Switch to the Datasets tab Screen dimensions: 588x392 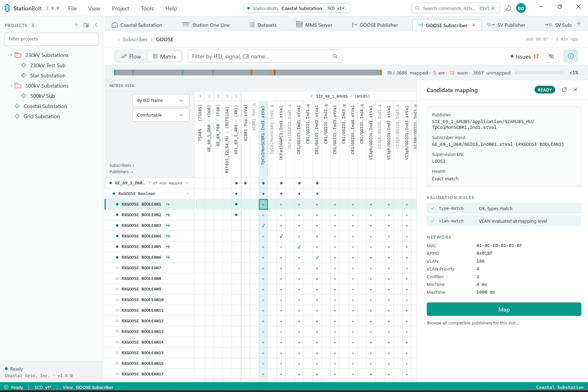pos(263,25)
